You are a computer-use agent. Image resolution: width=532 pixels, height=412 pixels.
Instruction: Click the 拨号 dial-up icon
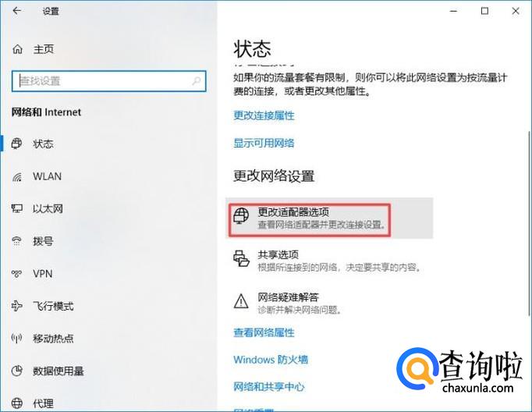[16, 241]
